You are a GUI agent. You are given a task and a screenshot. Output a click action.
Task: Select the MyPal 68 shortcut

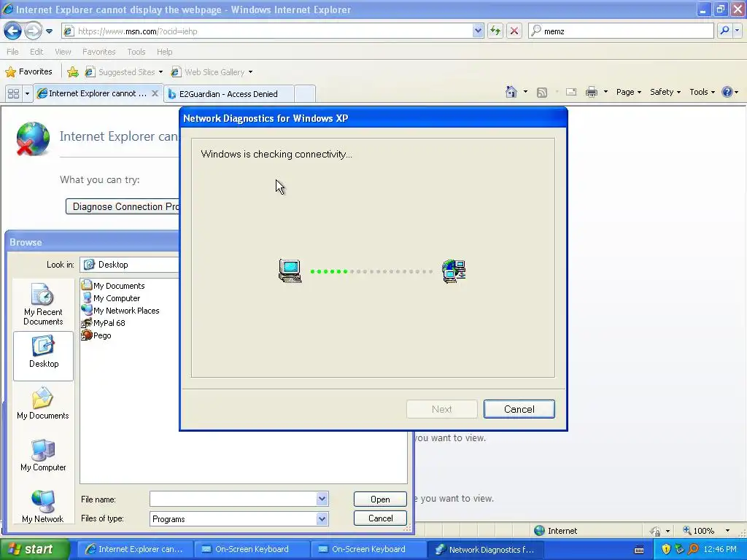pyautogui.click(x=104, y=323)
